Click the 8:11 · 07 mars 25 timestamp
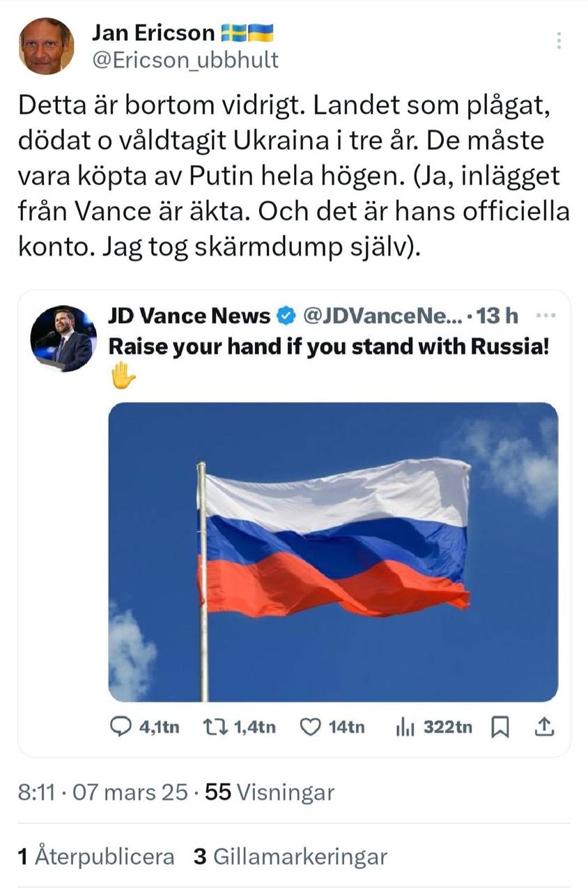The height and width of the screenshot is (892, 588). tap(103, 792)
